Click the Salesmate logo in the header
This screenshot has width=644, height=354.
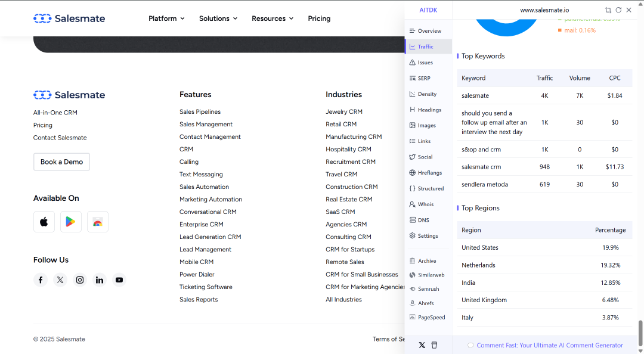pyautogui.click(x=69, y=18)
